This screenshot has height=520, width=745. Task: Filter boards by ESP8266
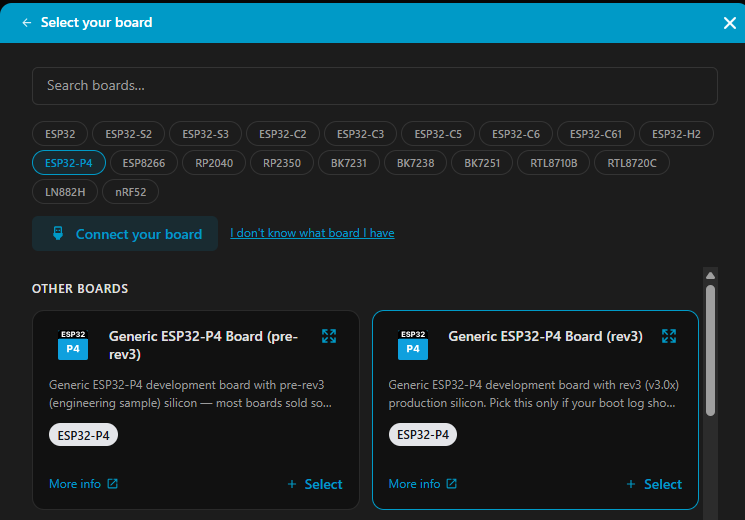[x=143, y=163]
